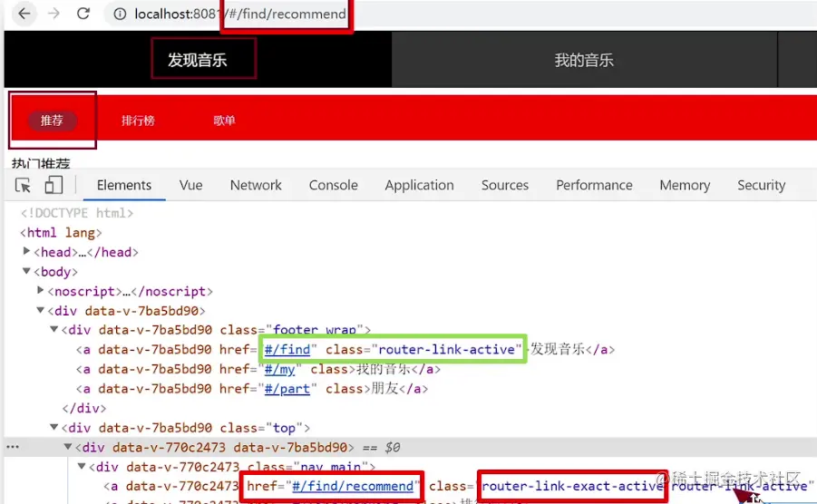Activate the DevTools inspect element picker icon
Viewport: 817px width, 504px height.
23,185
